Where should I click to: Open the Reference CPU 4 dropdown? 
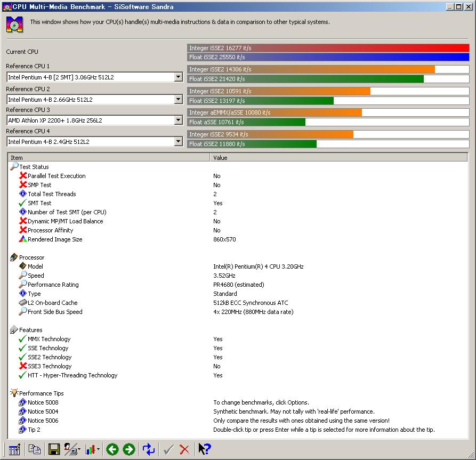click(179, 141)
